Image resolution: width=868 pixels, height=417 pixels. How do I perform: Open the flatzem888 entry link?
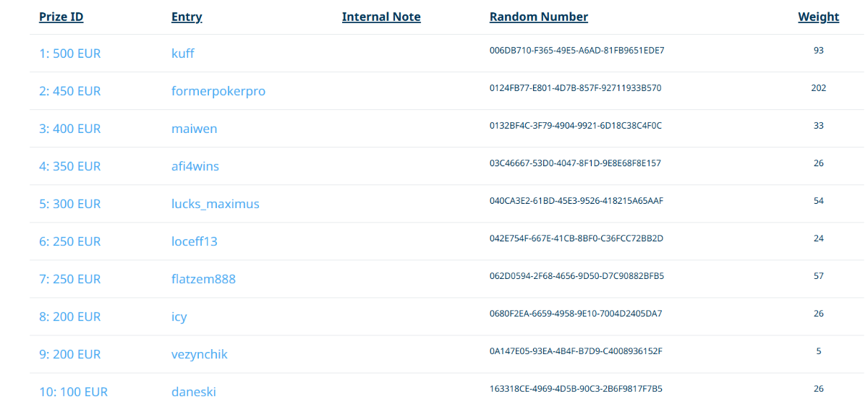pyautogui.click(x=203, y=279)
